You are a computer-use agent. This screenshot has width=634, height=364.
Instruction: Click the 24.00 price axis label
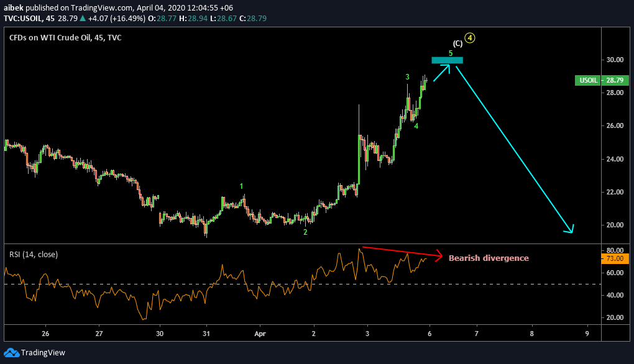coord(615,159)
